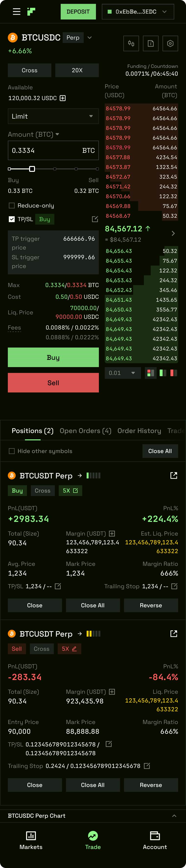Enable the Reduce-only checkbox

click(12, 206)
